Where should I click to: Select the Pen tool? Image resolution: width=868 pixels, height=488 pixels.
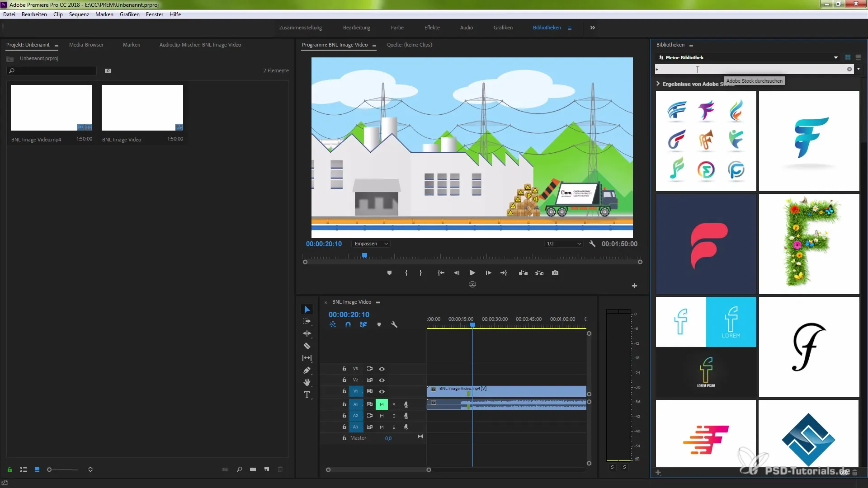[307, 370]
